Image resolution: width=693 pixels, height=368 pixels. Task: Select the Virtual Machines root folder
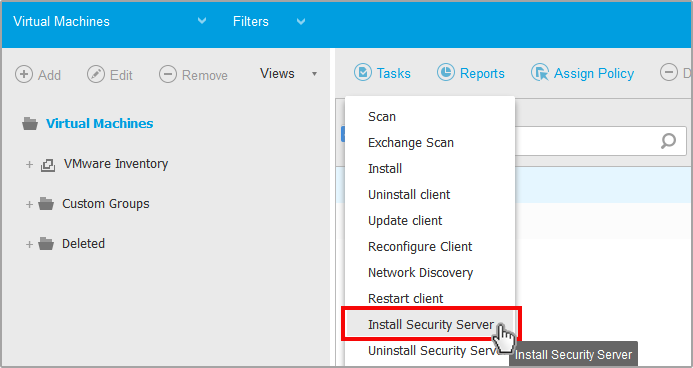[x=99, y=123]
